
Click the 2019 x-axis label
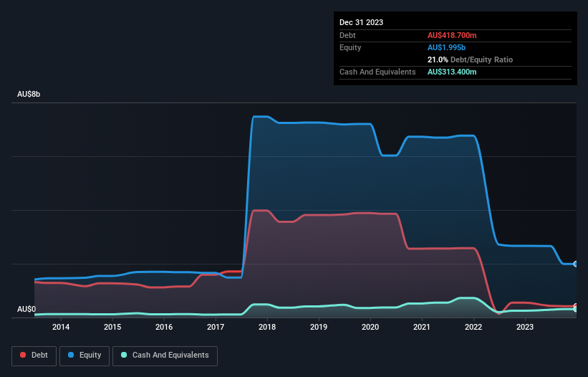[x=319, y=327]
